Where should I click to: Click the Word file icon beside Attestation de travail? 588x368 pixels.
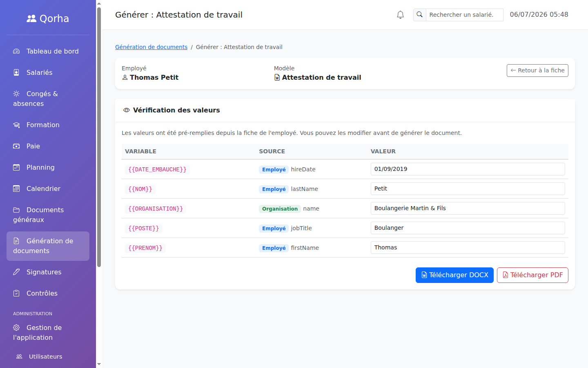[277, 77]
